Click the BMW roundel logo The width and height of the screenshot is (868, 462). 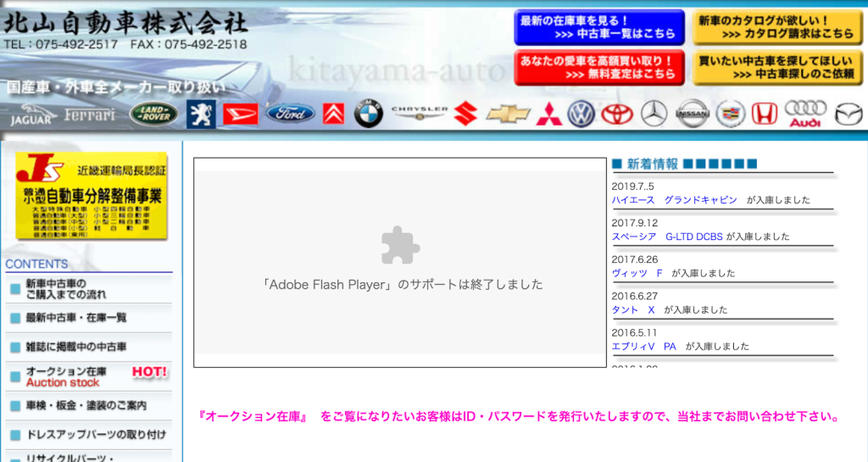[x=369, y=114]
